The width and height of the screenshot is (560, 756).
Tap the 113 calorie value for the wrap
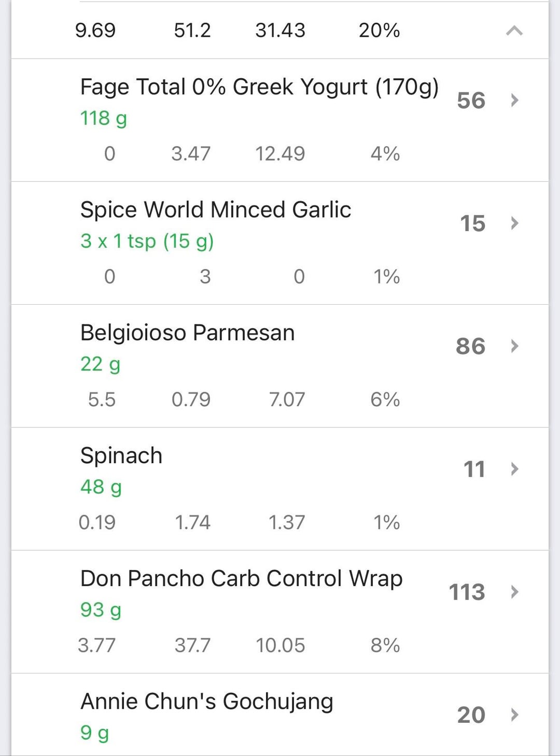(x=467, y=592)
